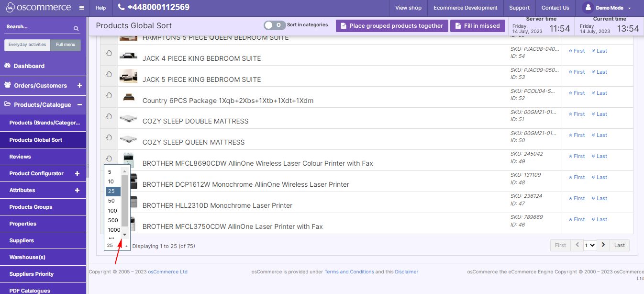Open the Help link in top bar

pyautogui.click(x=100, y=8)
